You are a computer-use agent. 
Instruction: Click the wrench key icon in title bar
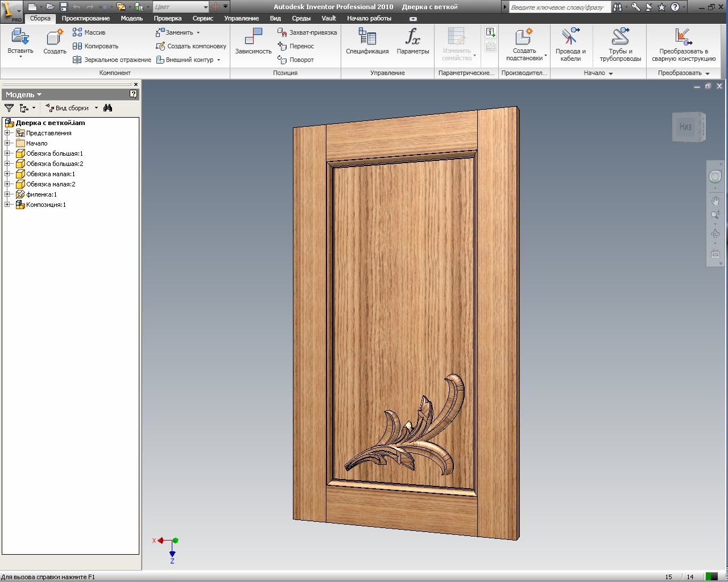point(636,7)
